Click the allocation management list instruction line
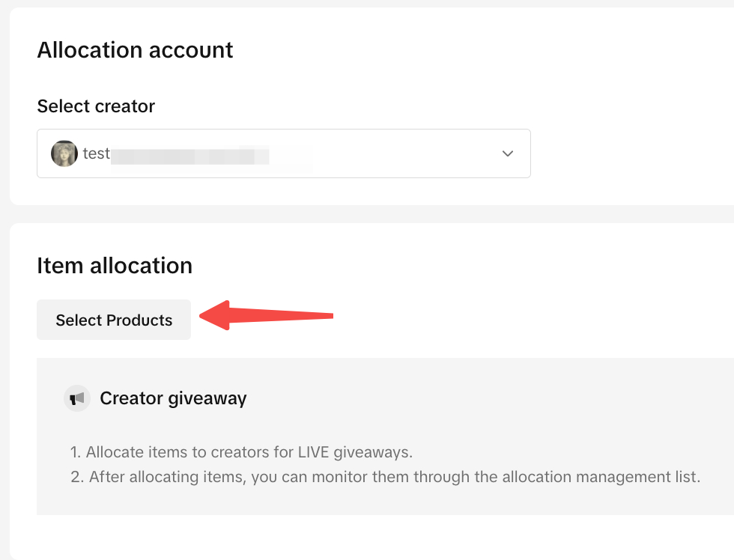734x560 pixels. (x=386, y=477)
